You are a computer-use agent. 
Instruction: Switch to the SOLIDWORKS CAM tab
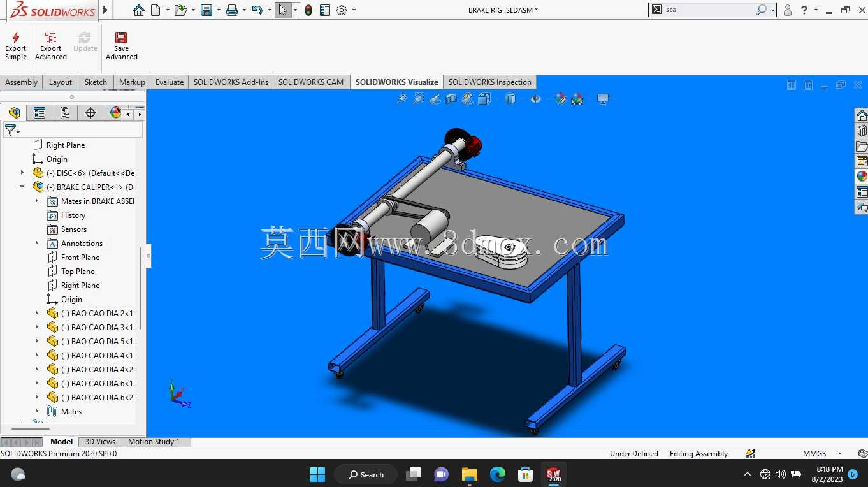coord(311,82)
